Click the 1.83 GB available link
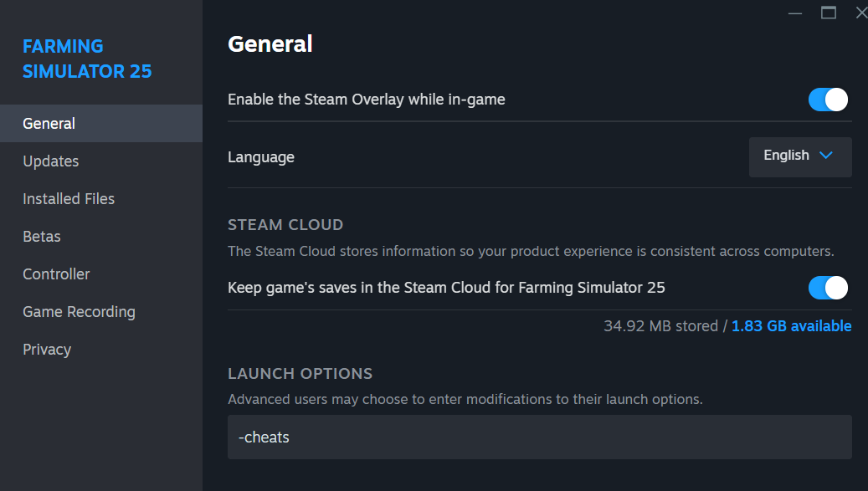 pos(791,325)
